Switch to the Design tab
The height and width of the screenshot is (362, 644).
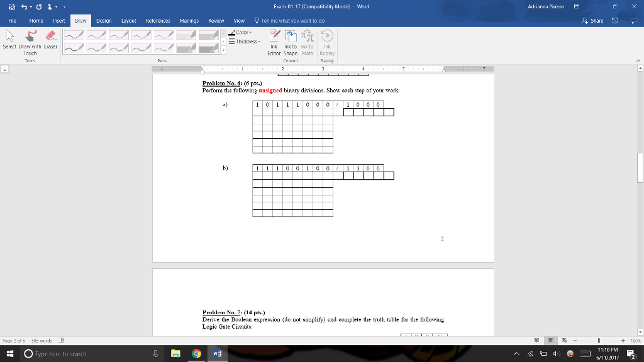point(104,21)
